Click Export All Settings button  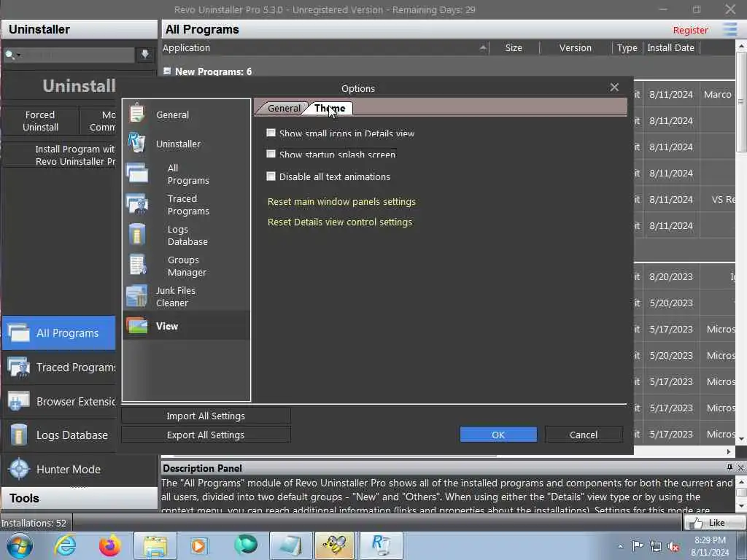pos(206,435)
